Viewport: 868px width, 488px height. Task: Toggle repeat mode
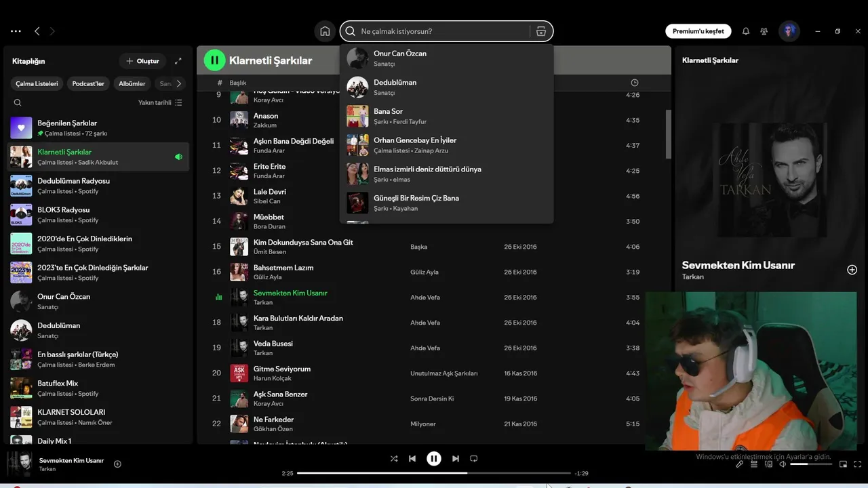point(474,459)
